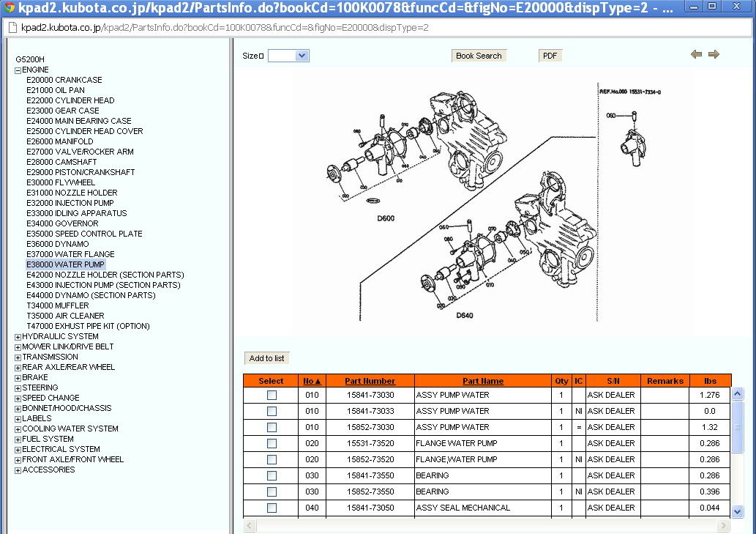The image size is (756, 534).
Task: Expand the TRANSMISSION node
Action: (18, 357)
